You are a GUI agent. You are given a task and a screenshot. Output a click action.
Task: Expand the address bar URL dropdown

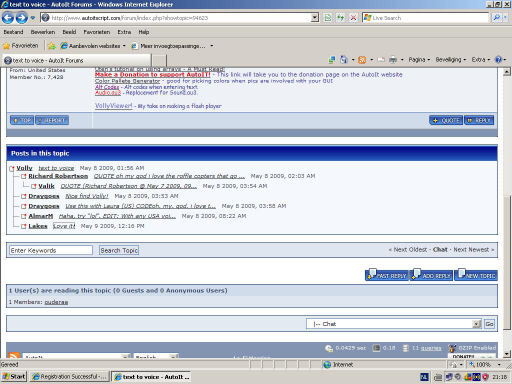click(314, 18)
